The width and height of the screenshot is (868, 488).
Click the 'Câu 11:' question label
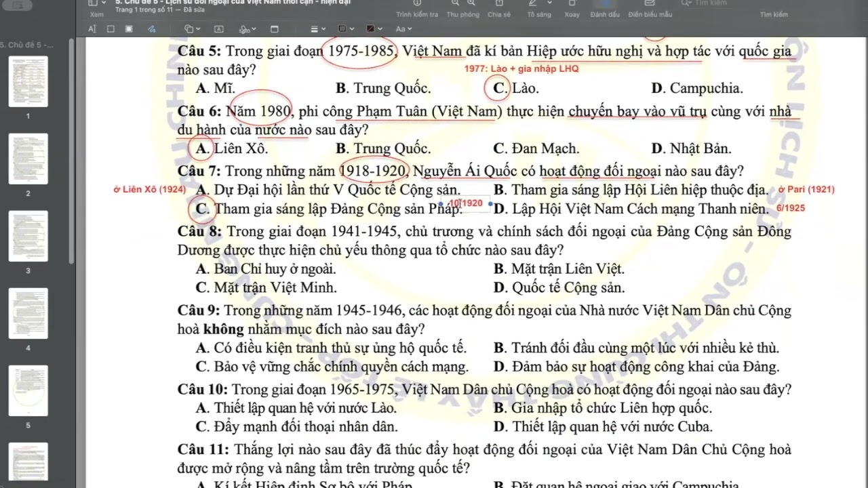point(202,449)
